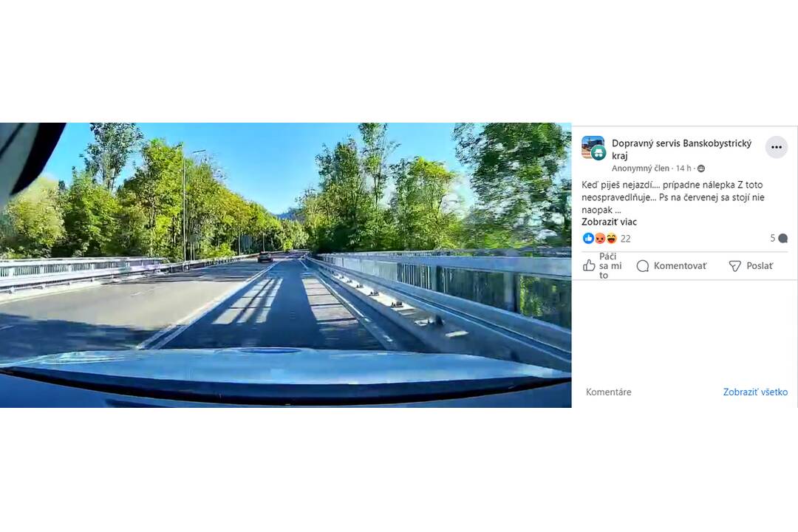Open the "14 h" post timestamp link
This screenshot has width=798, height=532.
[683, 168]
